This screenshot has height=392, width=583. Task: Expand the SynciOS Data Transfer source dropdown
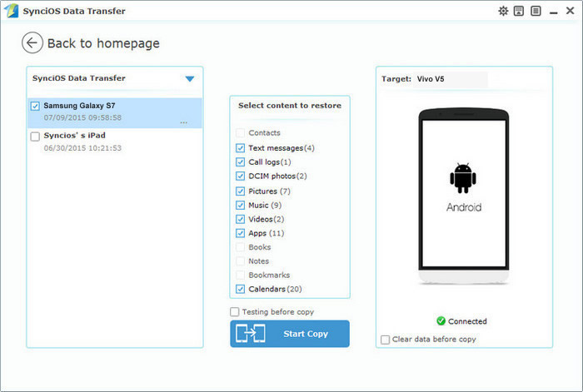pos(190,79)
